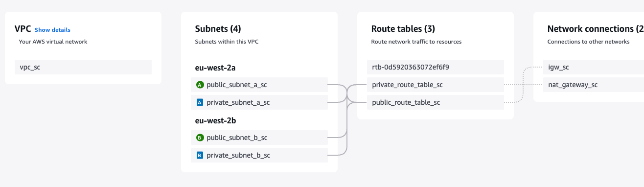Select public_subnet_a_sc in the subnet list
The height and width of the screenshot is (187, 644).
point(259,85)
